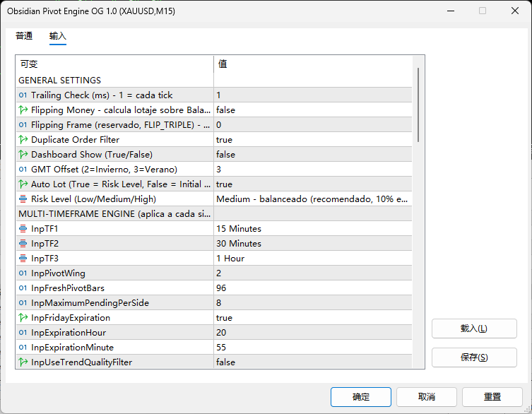Click the integer icon beside InpMaximumPendingPerSide

(23, 302)
